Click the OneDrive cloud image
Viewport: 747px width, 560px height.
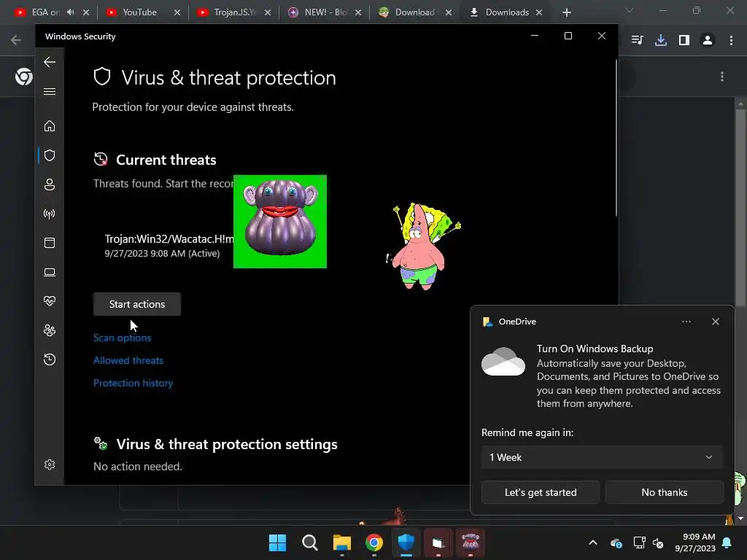pyautogui.click(x=503, y=362)
